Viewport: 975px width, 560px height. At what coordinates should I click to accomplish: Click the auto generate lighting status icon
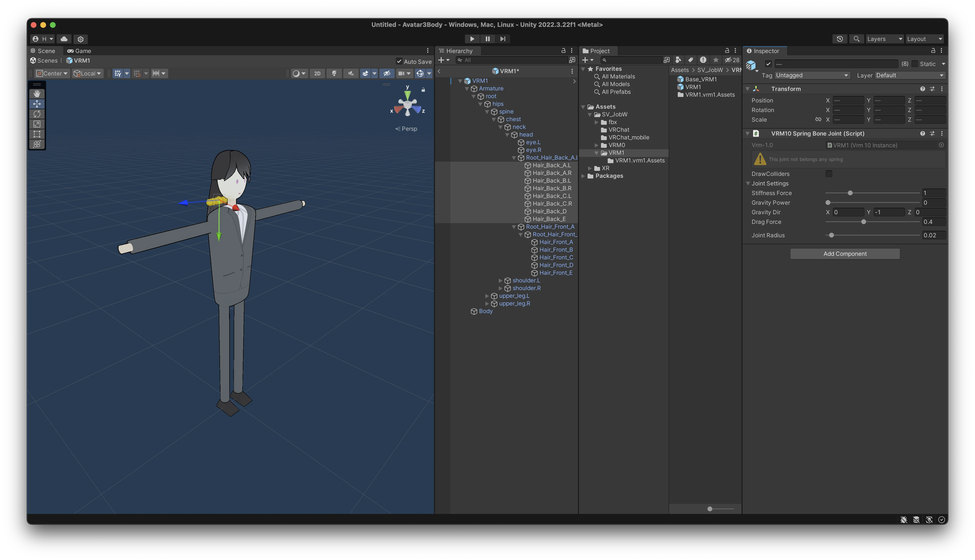pyautogui.click(x=929, y=520)
